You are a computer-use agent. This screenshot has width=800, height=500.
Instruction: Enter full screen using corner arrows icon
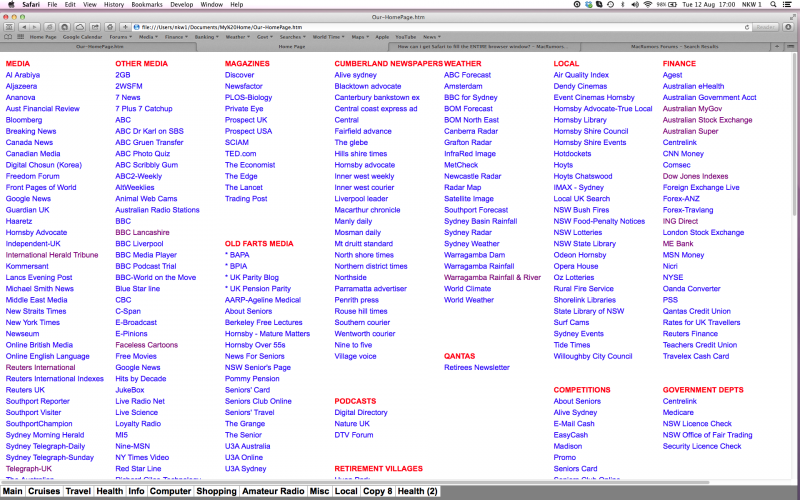793,17
